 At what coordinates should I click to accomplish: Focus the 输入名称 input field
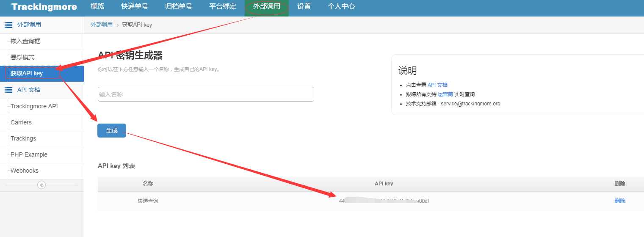coord(206,94)
